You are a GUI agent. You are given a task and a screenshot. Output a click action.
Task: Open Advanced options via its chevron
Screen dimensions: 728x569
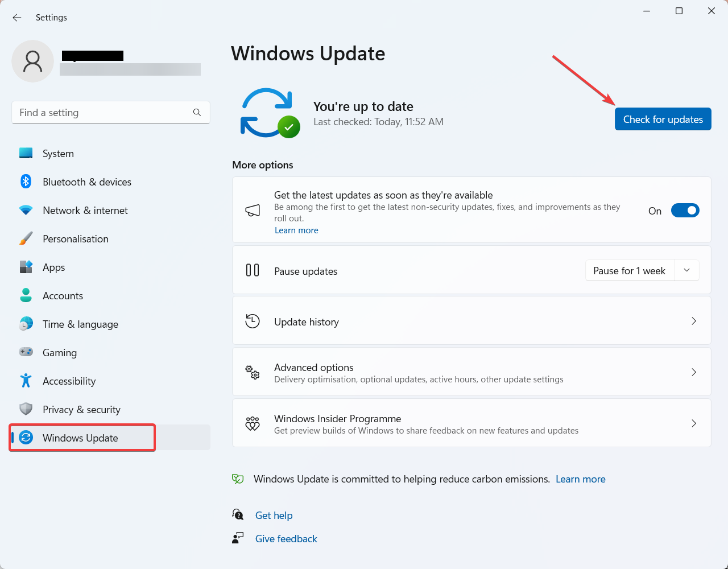pyautogui.click(x=694, y=372)
